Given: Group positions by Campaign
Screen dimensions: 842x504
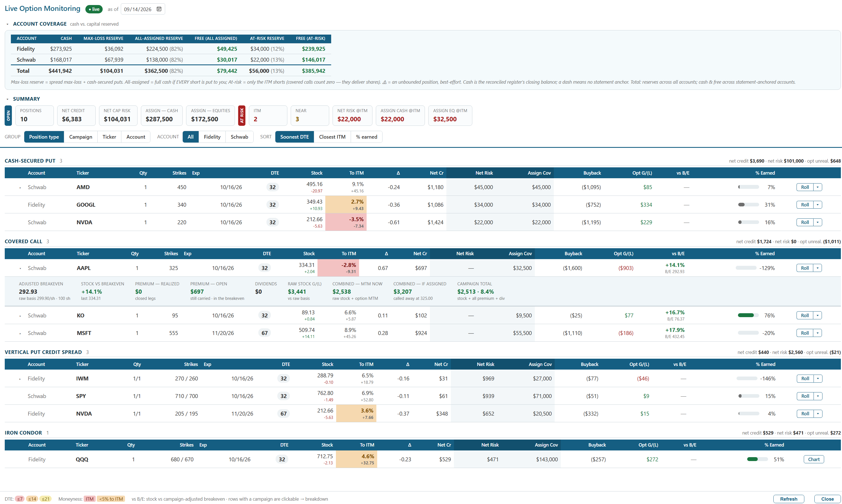Looking at the screenshot, I should 81,137.
